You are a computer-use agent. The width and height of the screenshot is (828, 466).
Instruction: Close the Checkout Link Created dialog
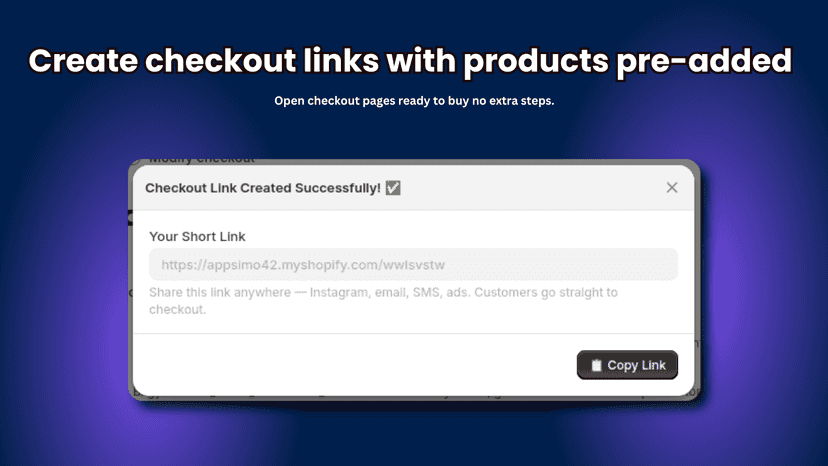(672, 188)
